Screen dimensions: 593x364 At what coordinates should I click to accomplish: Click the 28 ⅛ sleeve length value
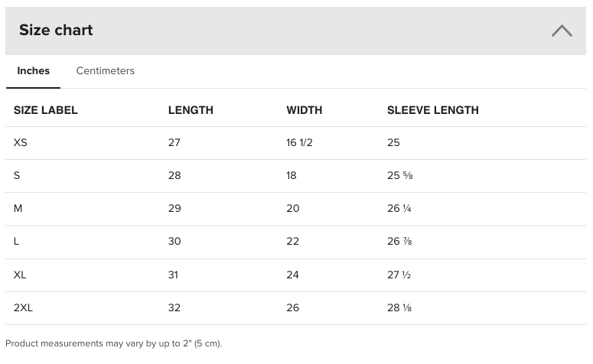click(x=400, y=307)
